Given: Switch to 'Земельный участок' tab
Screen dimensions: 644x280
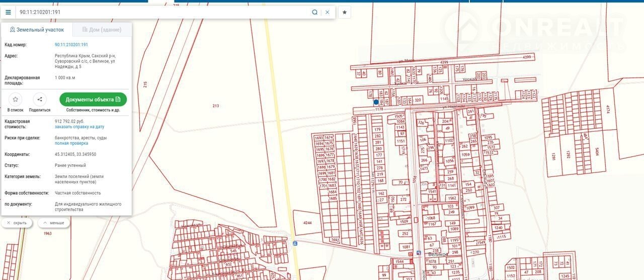Looking at the screenshot, I should click(37, 30).
